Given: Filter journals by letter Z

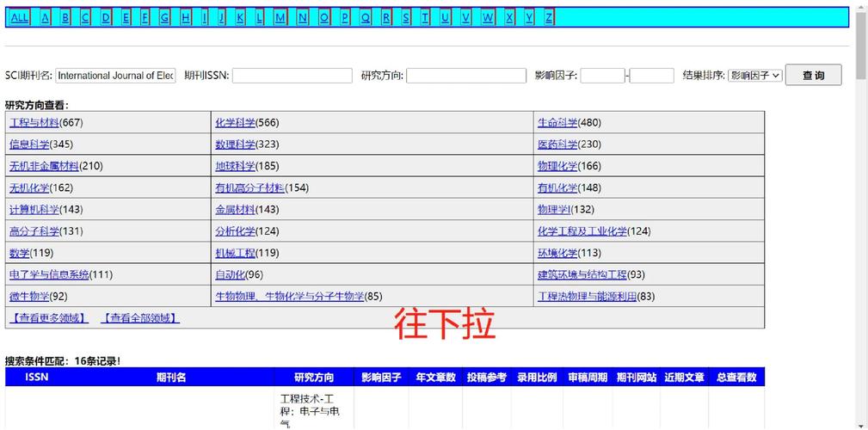Looking at the screenshot, I should tap(549, 18).
